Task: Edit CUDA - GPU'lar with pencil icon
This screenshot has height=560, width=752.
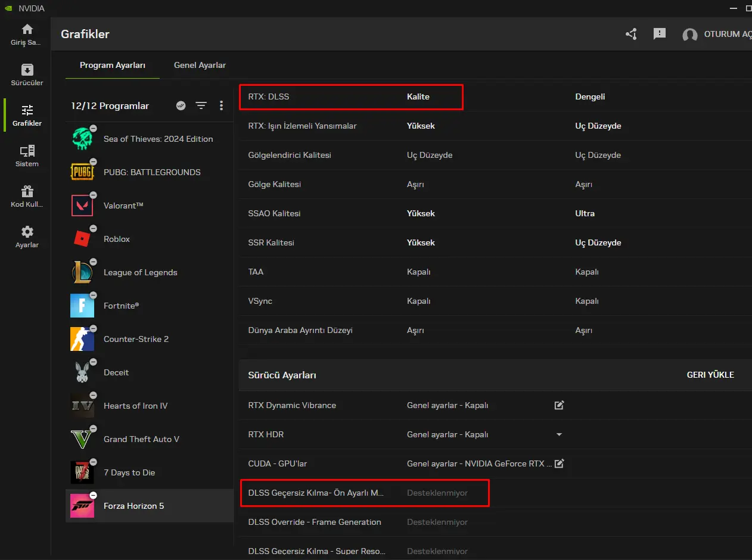Action: 559,463
